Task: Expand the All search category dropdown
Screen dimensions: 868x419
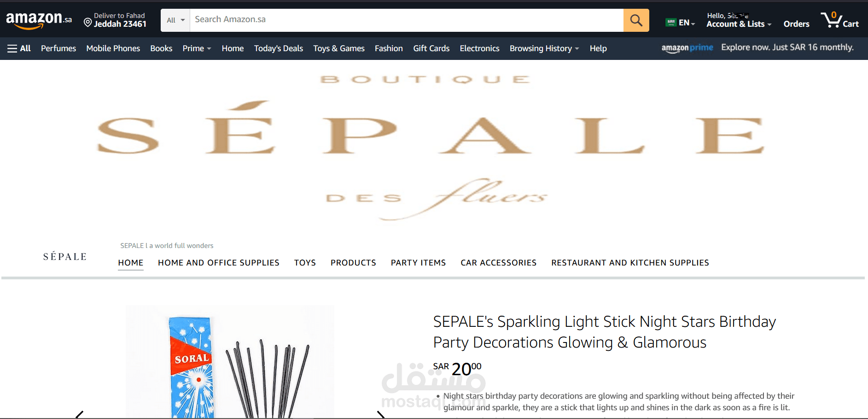Action: 175,20
